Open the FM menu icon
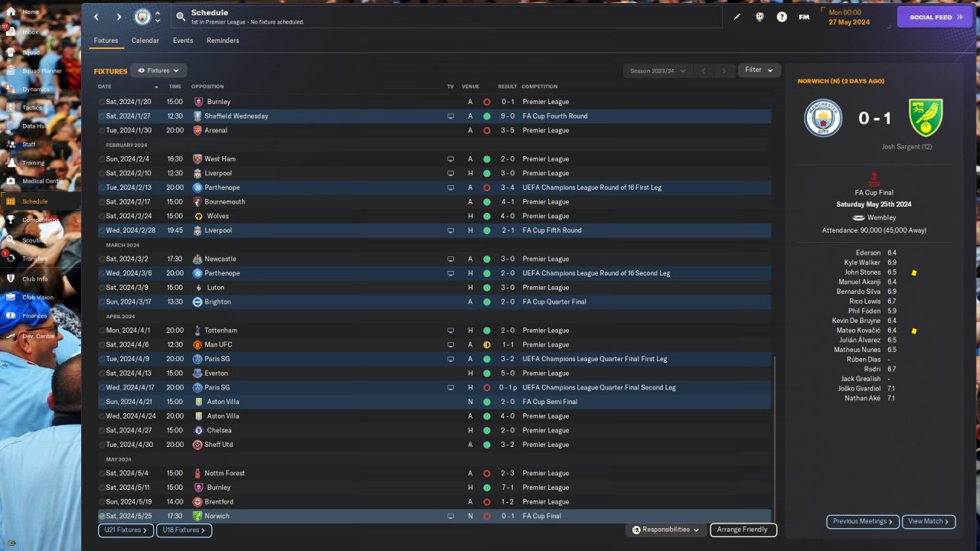The image size is (980, 551). click(804, 17)
